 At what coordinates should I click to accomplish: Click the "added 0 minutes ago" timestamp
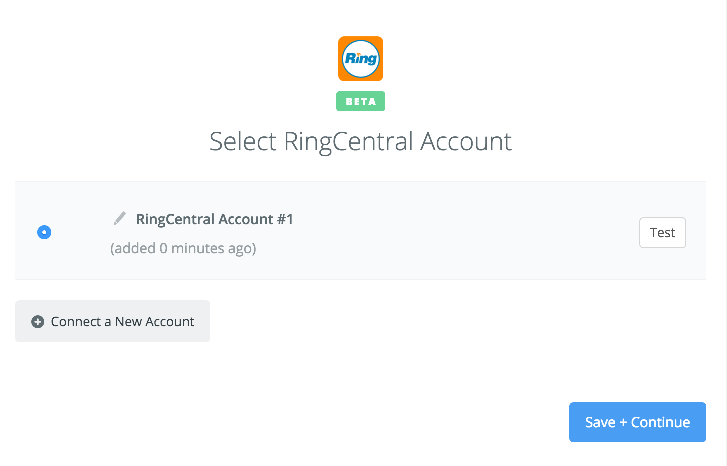tap(183, 249)
